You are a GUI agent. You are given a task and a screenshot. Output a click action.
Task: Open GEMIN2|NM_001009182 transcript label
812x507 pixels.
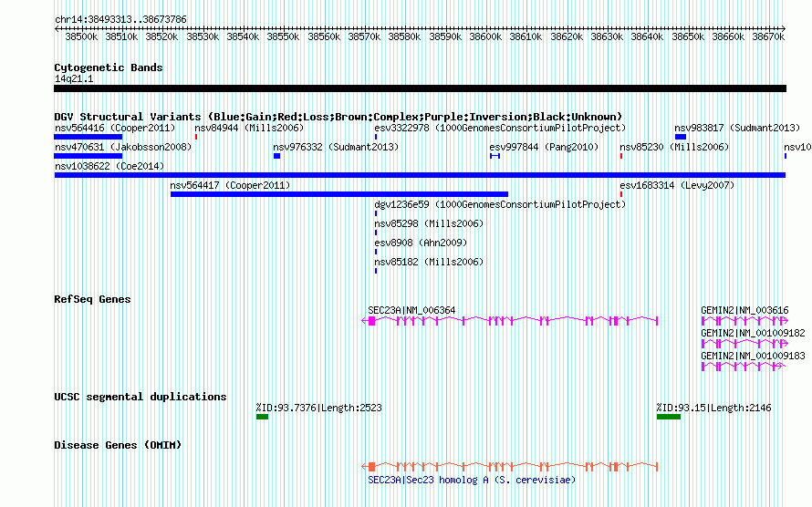click(x=753, y=333)
